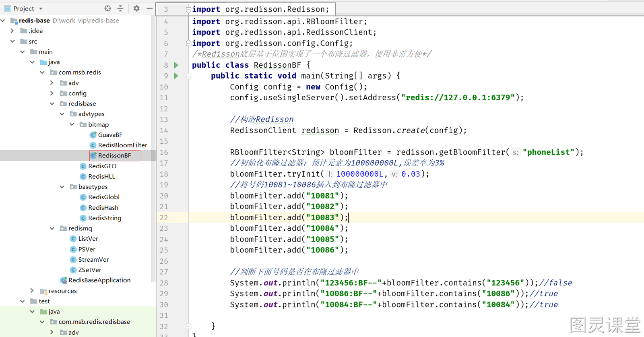The image size is (644, 337).
Task: Collapse the com.msb.redis package
Action: click(42, 72)
